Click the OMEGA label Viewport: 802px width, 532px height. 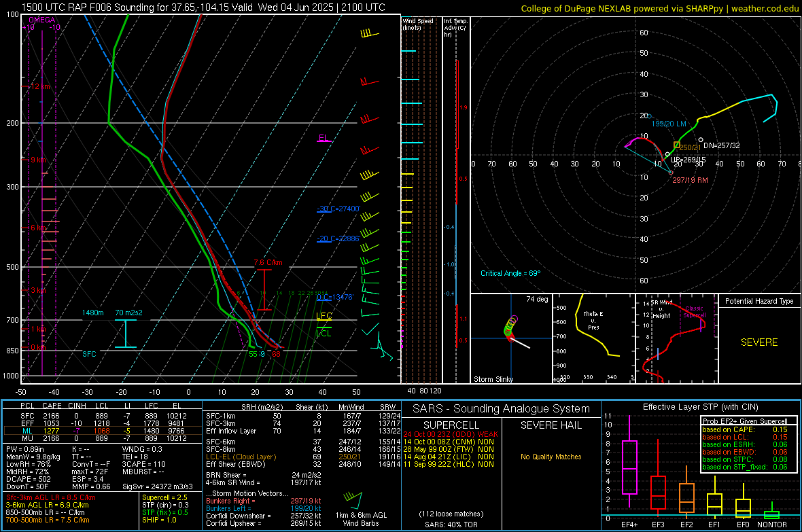[42, 20]
